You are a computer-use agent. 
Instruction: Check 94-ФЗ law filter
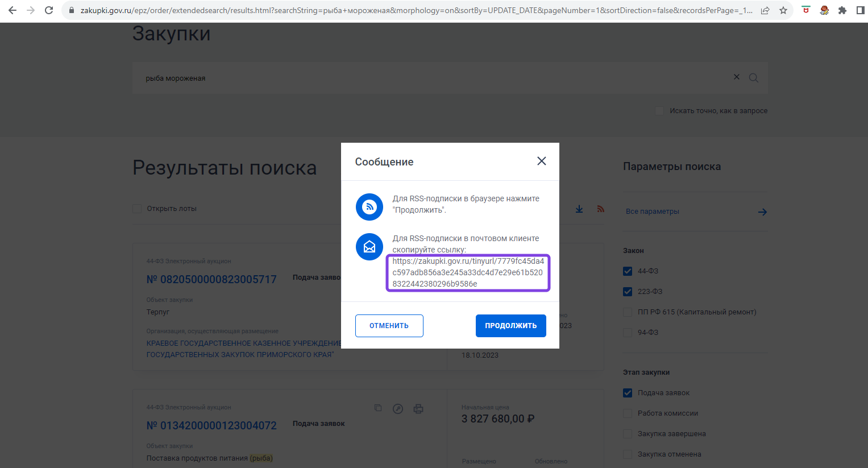point(628,333)
